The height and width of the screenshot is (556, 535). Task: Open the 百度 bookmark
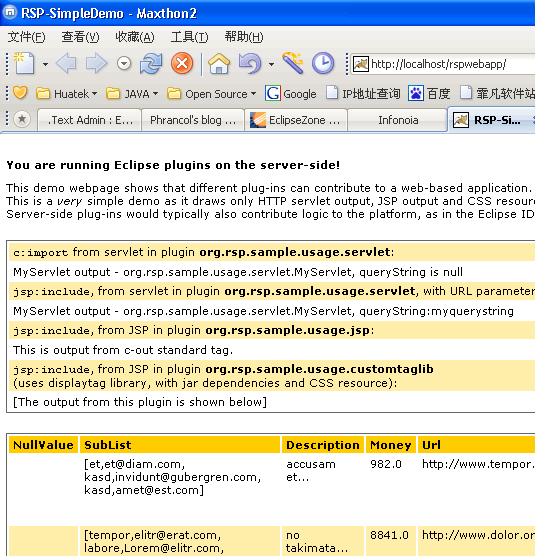[429, 94]
